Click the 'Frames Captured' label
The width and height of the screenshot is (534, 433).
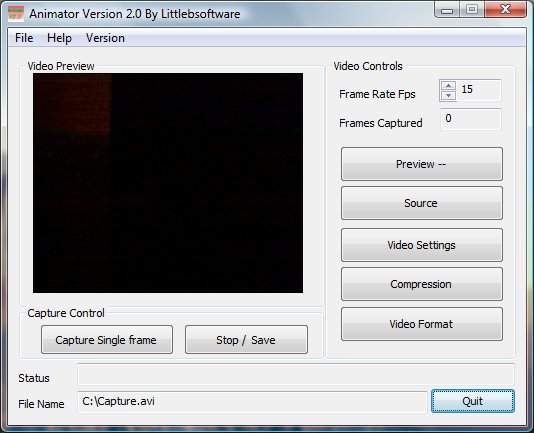coord(381,123)
